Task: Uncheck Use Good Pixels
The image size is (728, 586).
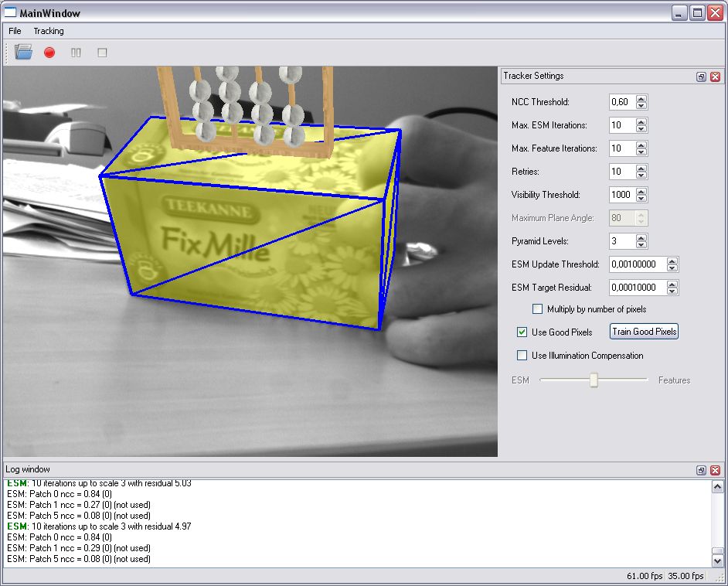Action: pos(522,332)
